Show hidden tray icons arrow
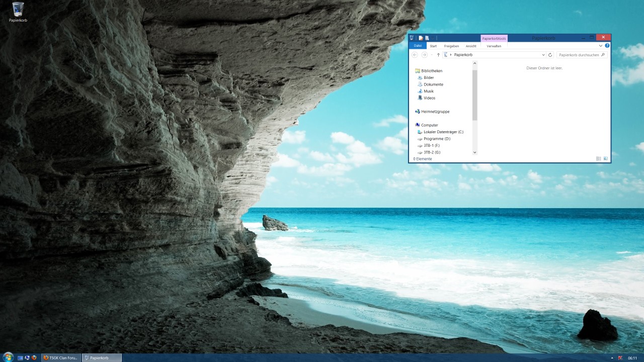The image size is (644, 362). click(x=612, y=358)
